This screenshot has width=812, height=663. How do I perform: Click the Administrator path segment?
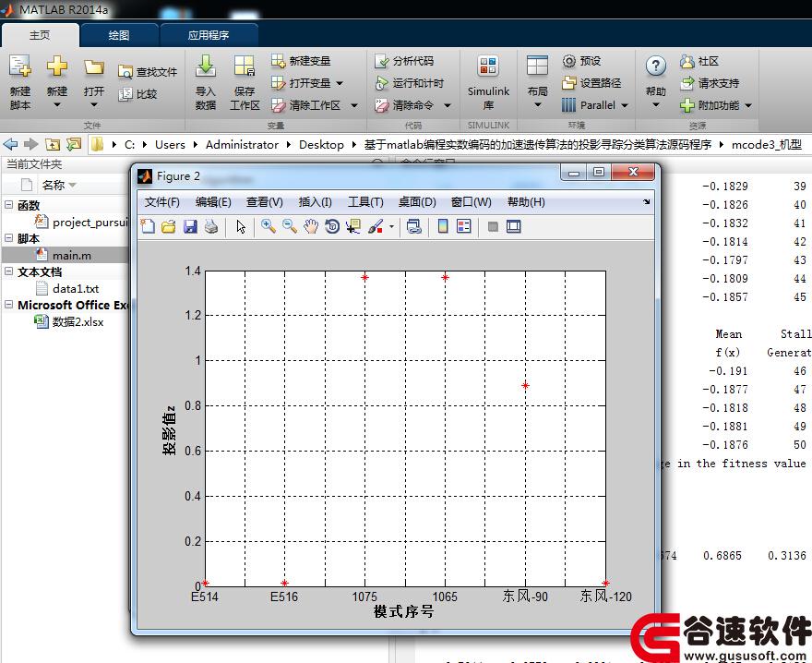coord(242,145)
